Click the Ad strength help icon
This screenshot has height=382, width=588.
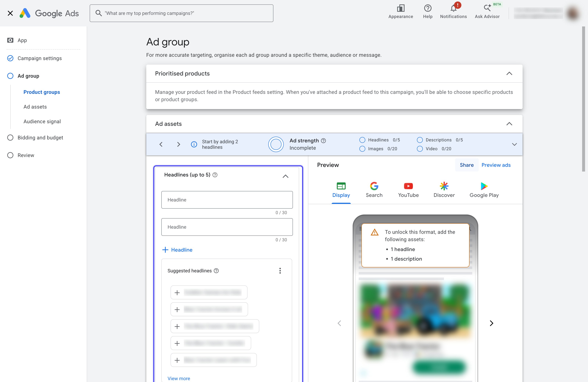323,141
